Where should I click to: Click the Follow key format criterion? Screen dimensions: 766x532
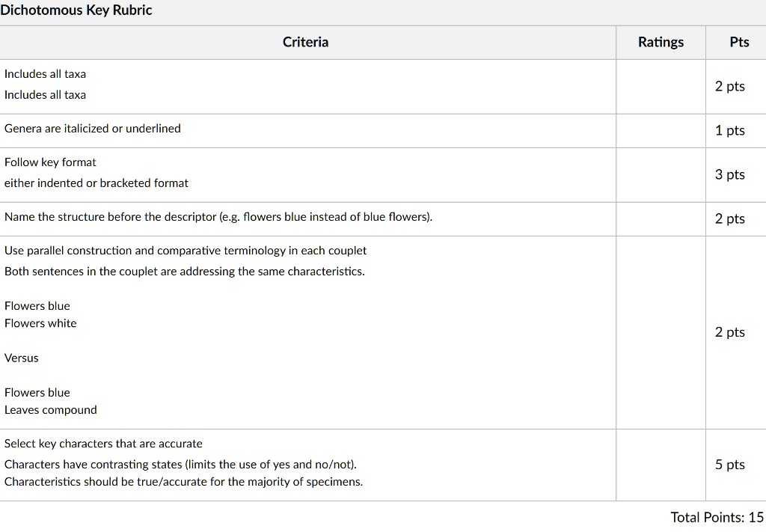click(x=50, y=162)
